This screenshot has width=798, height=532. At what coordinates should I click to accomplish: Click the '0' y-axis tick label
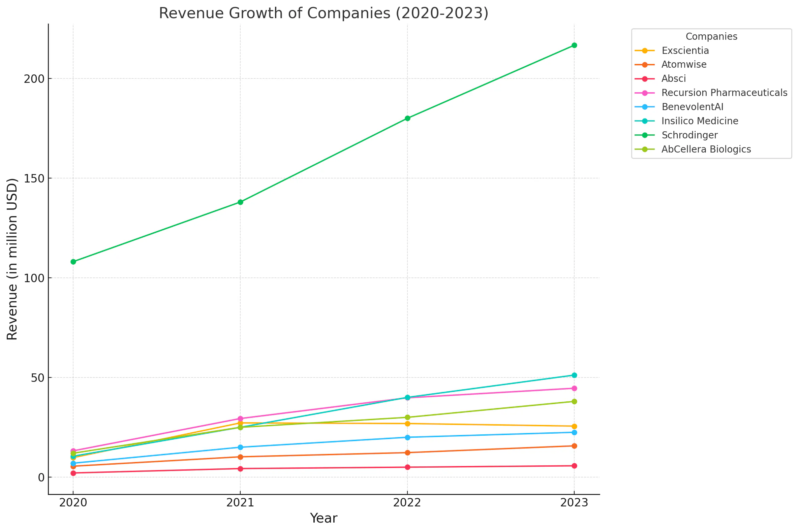[41, 477]
